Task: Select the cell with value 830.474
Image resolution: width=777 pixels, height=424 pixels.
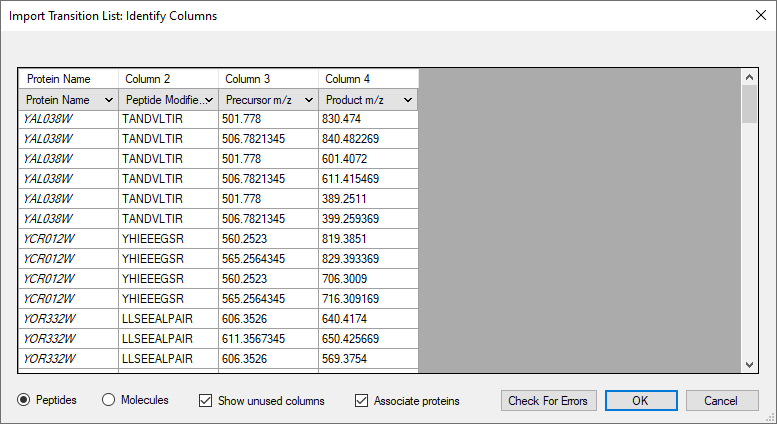Action: pyautogui.click(x=368, y=119)
